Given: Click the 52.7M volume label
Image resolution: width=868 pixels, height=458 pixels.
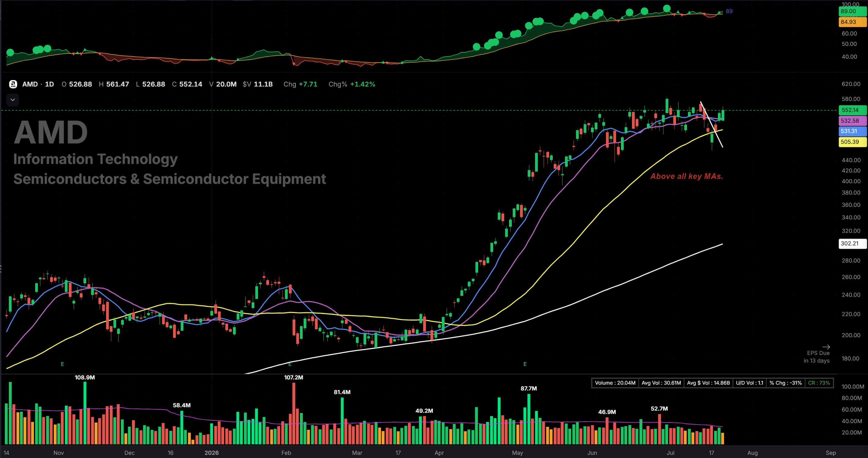Looking at the screenshot, I should pos(659,408).
